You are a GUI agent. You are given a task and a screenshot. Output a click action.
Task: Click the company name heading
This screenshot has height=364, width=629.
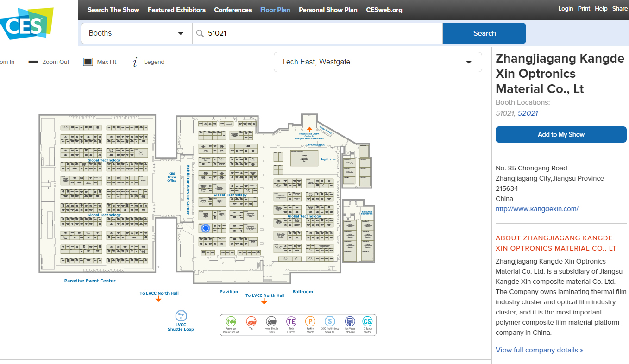click(560, 74)
